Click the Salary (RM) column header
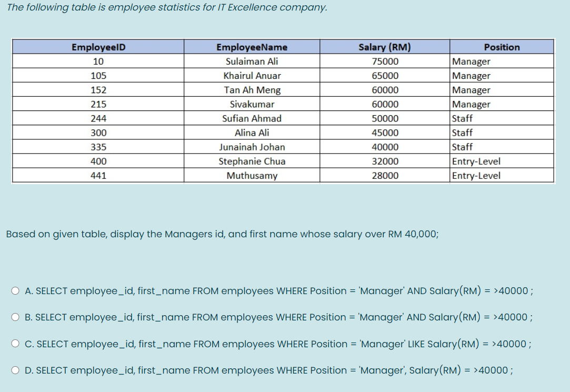This screenshot has width=570, height=392. coord(385,47)
